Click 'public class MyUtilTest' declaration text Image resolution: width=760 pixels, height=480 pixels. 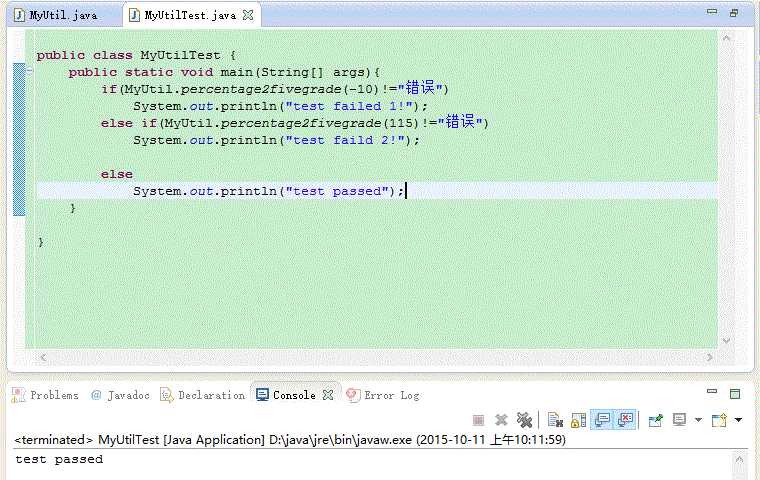tap(128, 55)
